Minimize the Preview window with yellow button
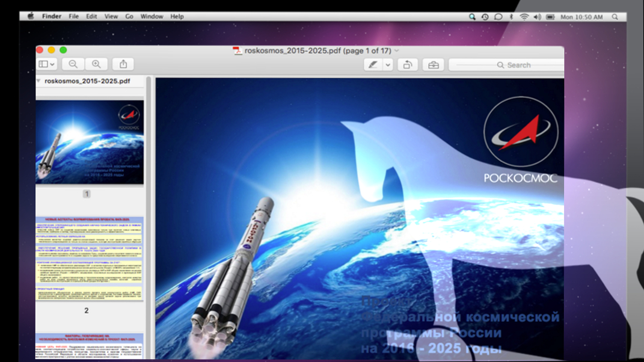The width and height of the screenshot is (644, 362). [51, 50]
